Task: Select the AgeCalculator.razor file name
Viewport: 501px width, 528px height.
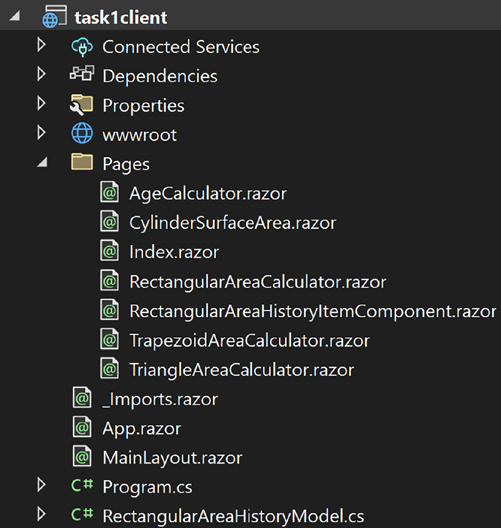Action: tap(208, 194)
